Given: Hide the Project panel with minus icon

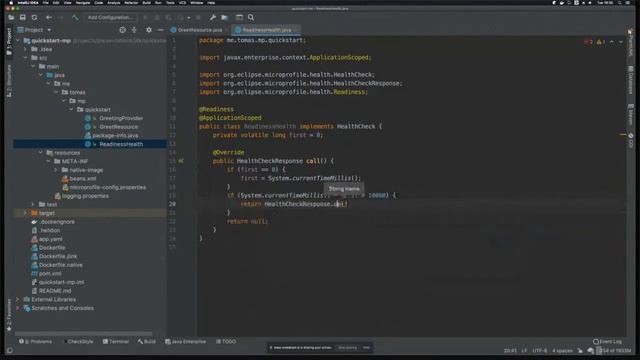Looking at the screenshot, I should pyautogui.click(x=160, y=30).
